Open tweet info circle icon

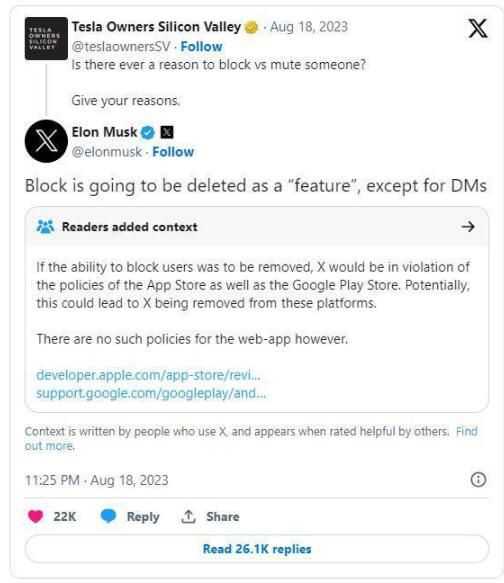pyautogui.click(x=478, y=480)
